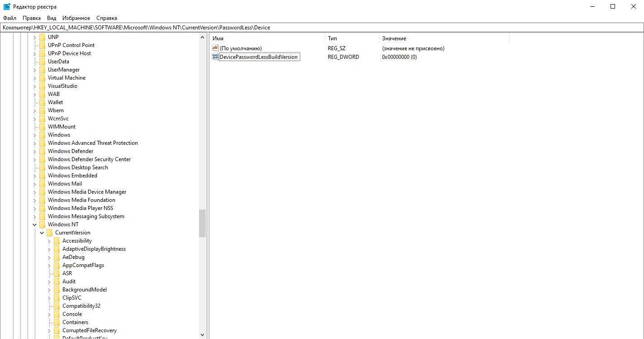Collapse the Windows NT tree node

tap(35, 224)
